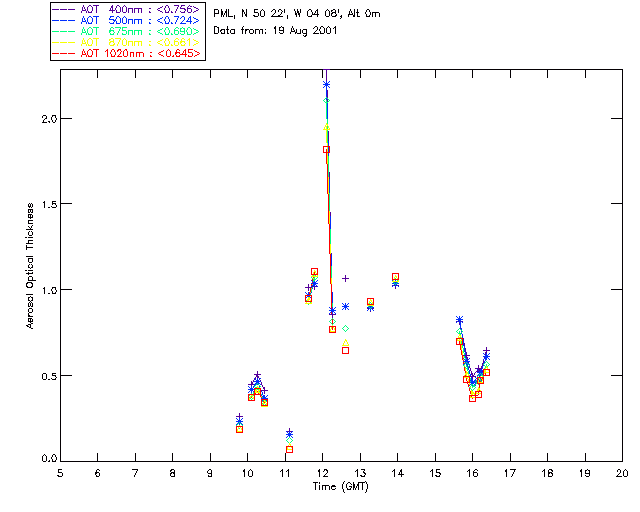The image size is (640, 512).
Task: Select the x-axis tick label "15"
Action: tap(435, 473)
